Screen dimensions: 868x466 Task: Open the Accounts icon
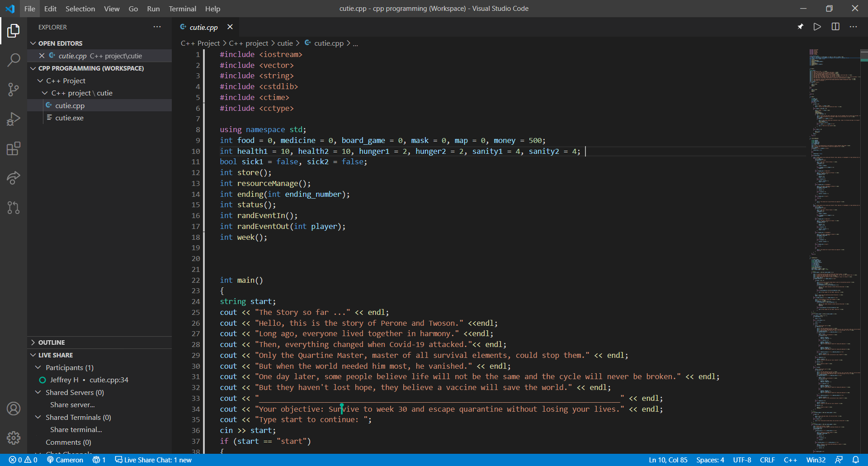coord(14,409)
